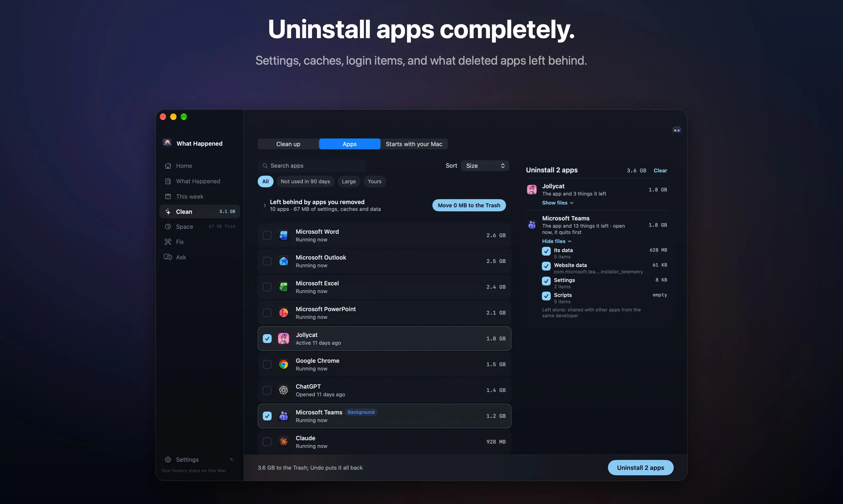Viewport: 843px width, 504px height.
Task: Click the macOS green zoom window button
Action: pyautogui.click(x=184, y=117)
